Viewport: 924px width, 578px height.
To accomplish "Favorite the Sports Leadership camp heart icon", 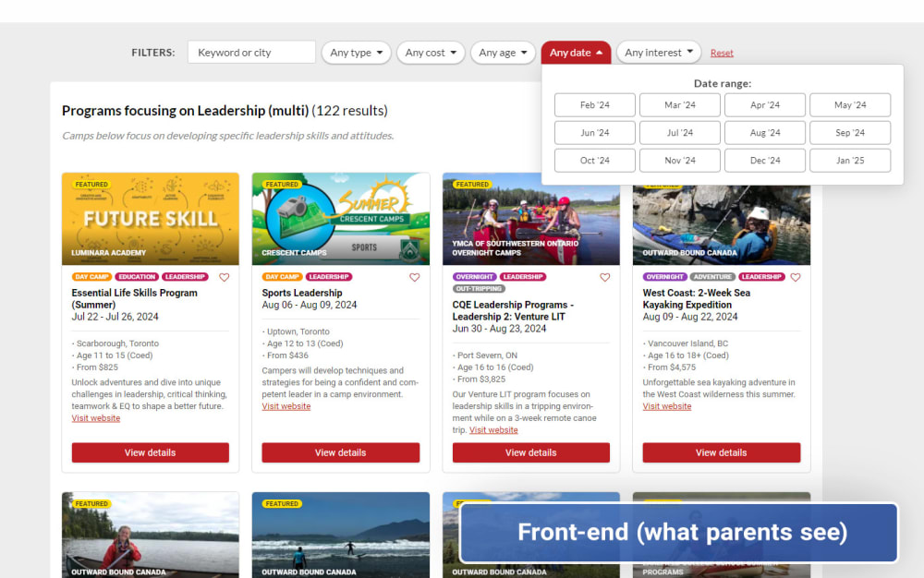I will pyautogui.click(x=414, y=277).
